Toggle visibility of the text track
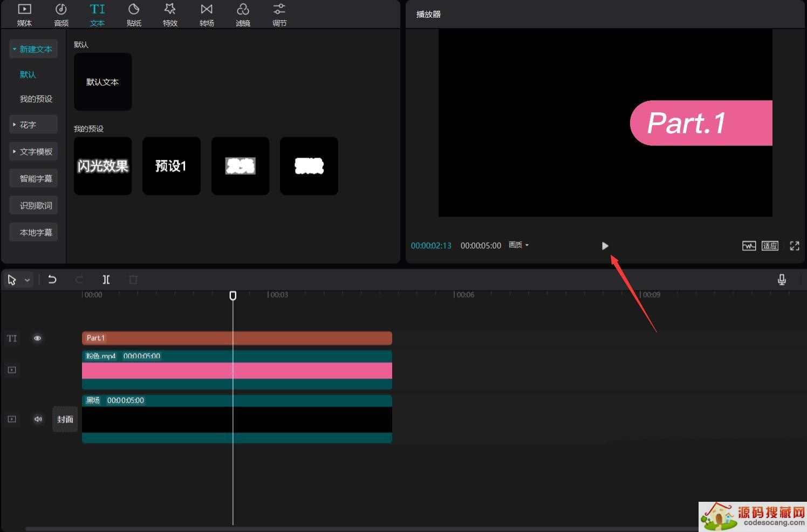The width and height of the screenshot is (807, 532). coord(37,338)
